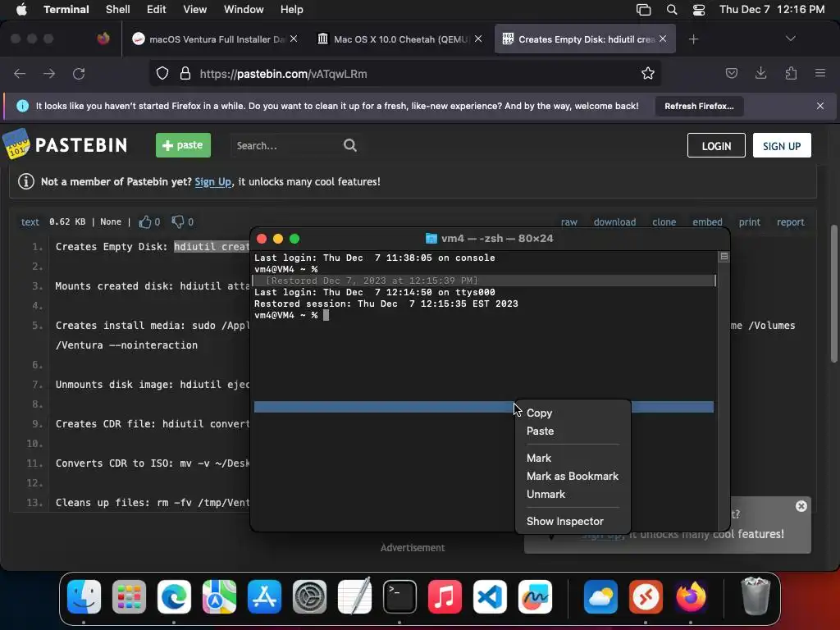840x630 pixels.
Task: Go forward in Firefox
Action: click(49, 73)
